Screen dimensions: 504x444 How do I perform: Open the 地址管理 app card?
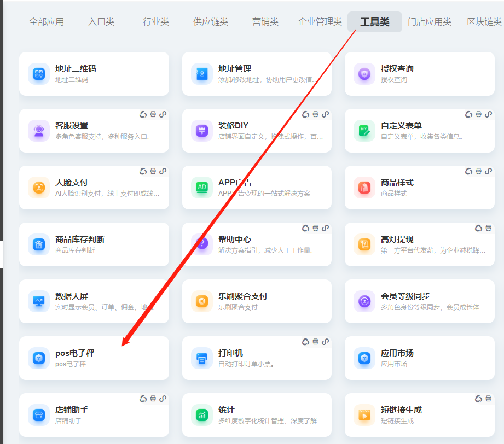[257, 74]
